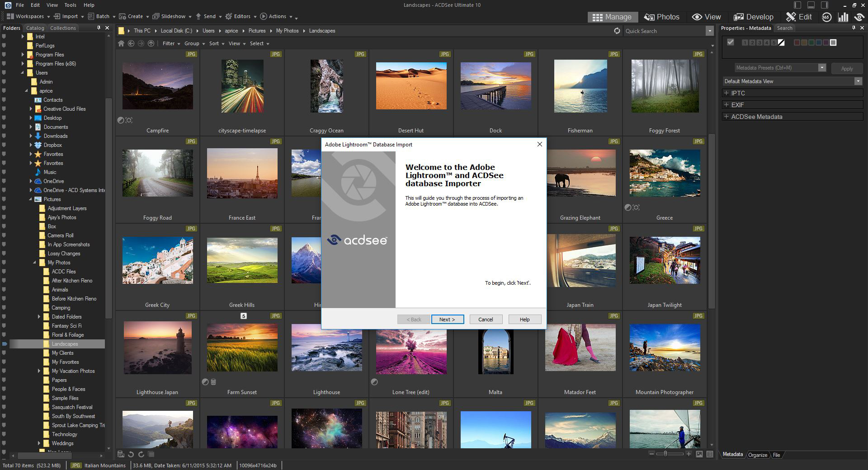The image size is (868, 470).
Task: Expand ACDSee Metadata section
Action: pos(726,117)
